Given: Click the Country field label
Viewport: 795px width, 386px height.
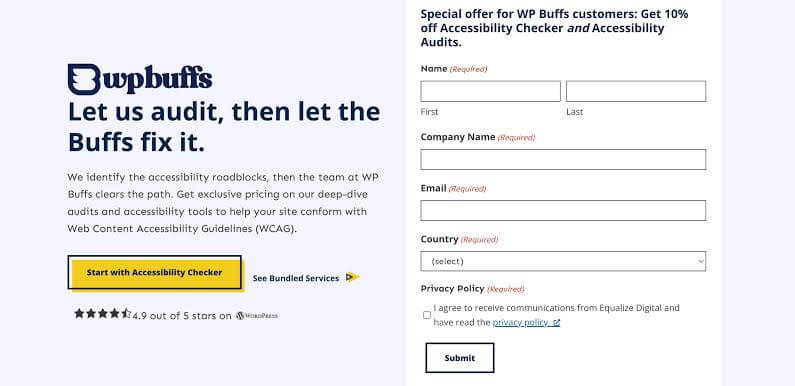Looking at the screenshot, I should [439, 239].
